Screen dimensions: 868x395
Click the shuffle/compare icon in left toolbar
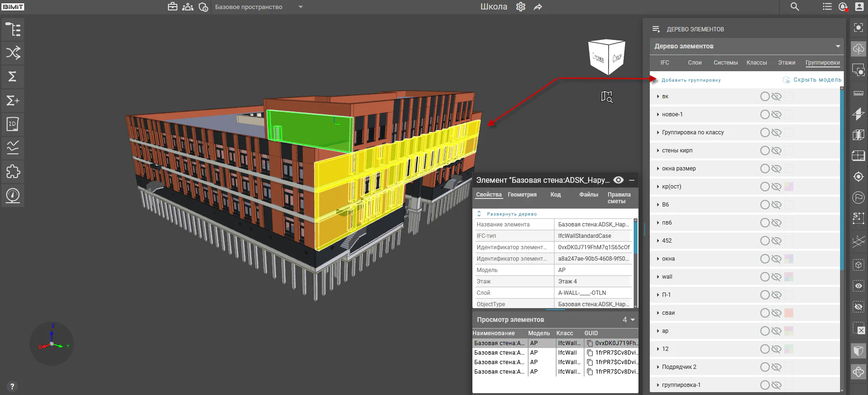(x=13, y=53)
